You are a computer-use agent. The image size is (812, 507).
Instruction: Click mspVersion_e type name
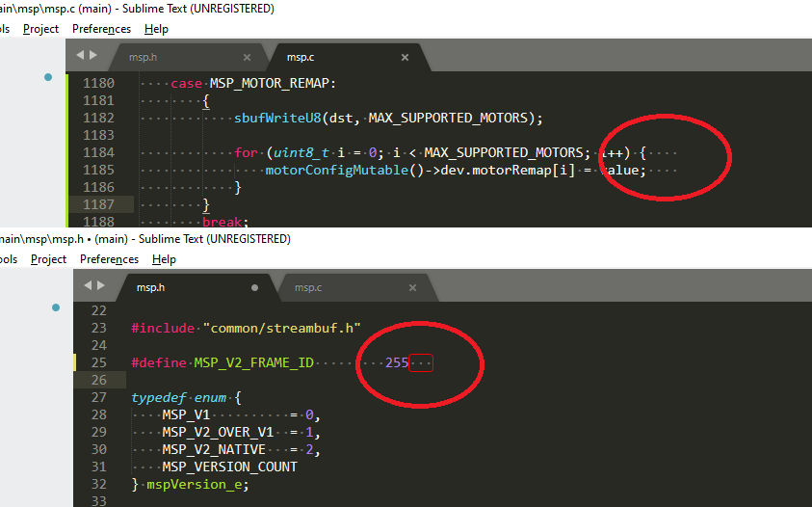coord(195,485)
